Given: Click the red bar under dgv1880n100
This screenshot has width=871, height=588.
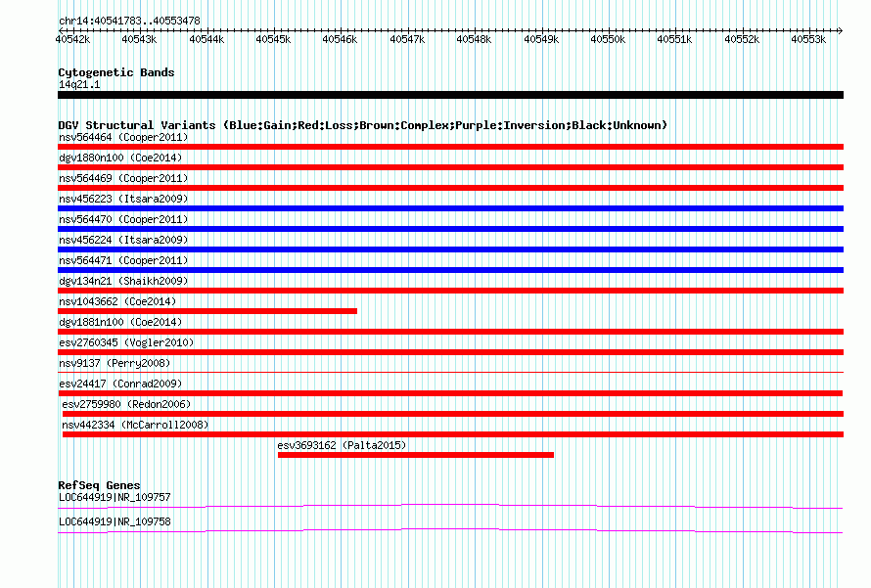Looking at the screenshot, I should click(x=450, y=167).
